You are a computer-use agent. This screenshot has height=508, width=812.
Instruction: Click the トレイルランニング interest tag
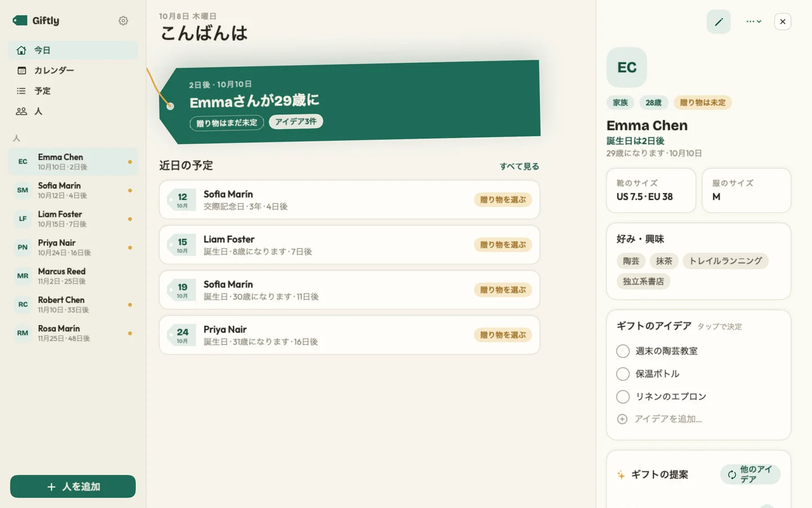tap(726, 261)
